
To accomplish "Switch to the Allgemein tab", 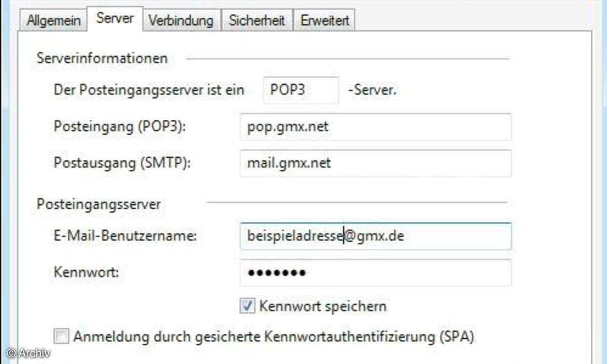I will coord(54,21).
